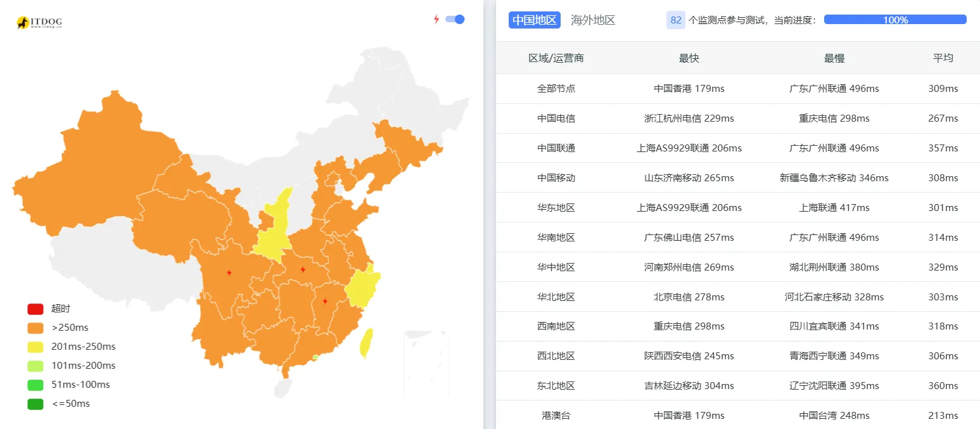Screen dimensions: 980x429
Task: Select the 中国地区 tab
Action: [534, 20]
